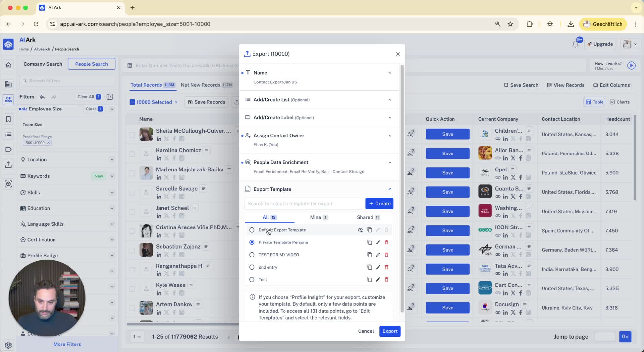Choose the TEST FOR MY VIDEO radio
Image resolution: width=644 pixels, height=352 pixels.
[252, 255]
